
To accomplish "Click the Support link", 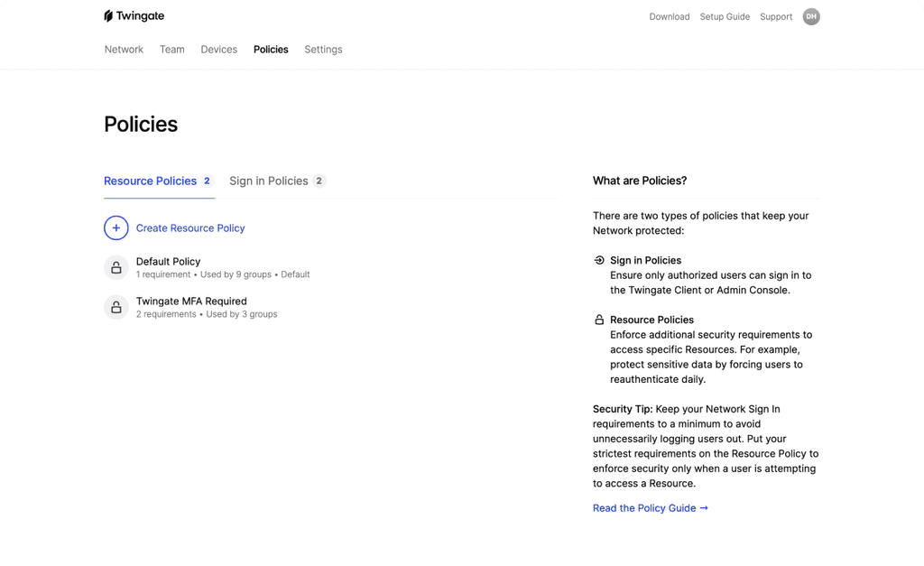I will tap(776, 16).
